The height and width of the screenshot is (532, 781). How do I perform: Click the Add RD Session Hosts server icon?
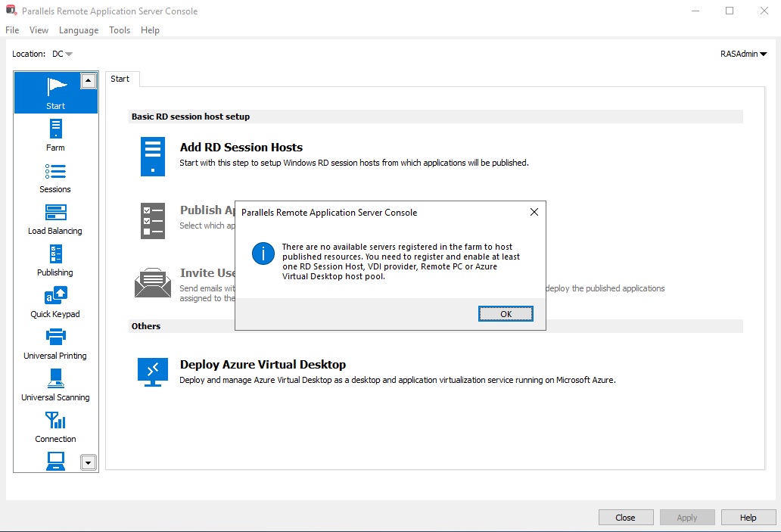click(x=152, y=157)
